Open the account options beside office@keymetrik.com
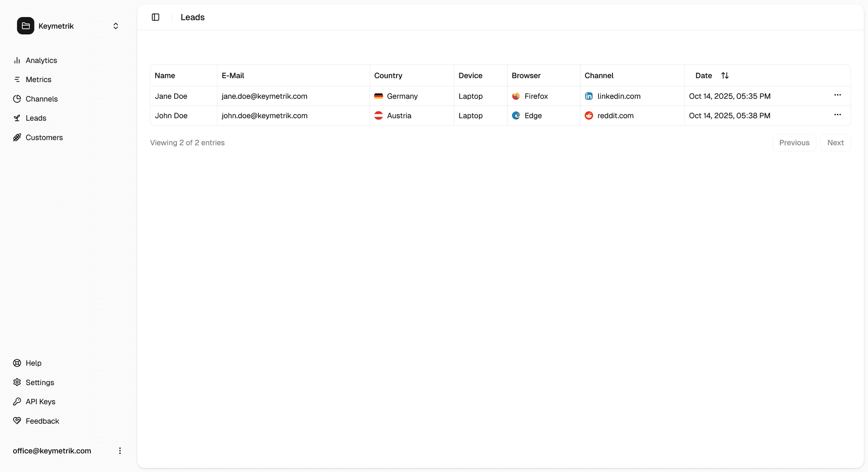This screenshot has height=472, width=868. (120, 451)
